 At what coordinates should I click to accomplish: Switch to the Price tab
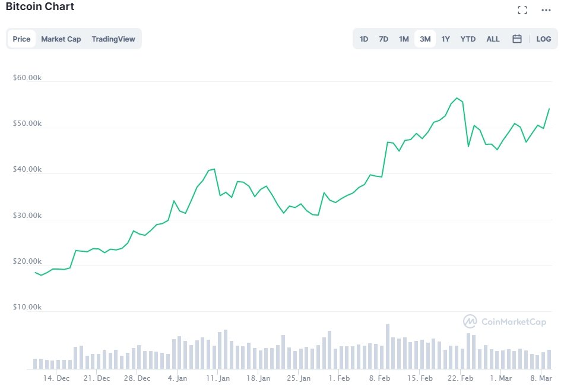coord(21,39)
